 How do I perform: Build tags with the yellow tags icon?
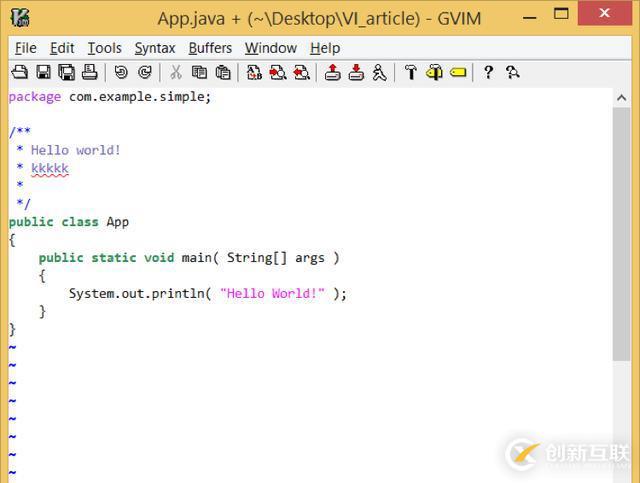(x=434, y=72)
